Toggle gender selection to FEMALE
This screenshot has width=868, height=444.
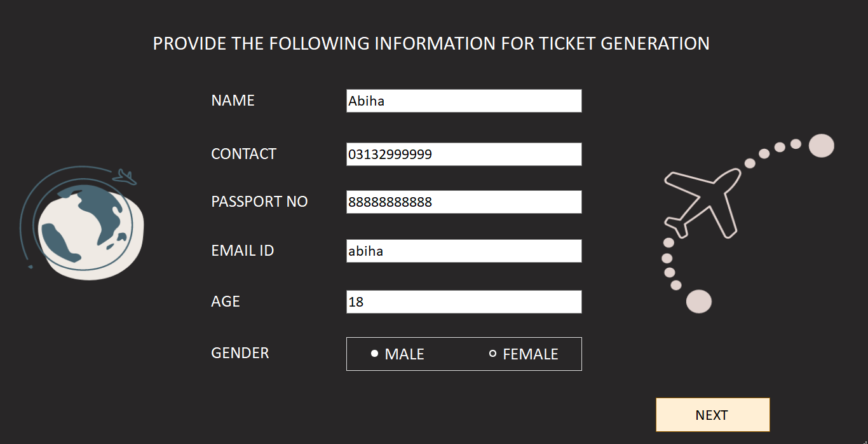492,353
